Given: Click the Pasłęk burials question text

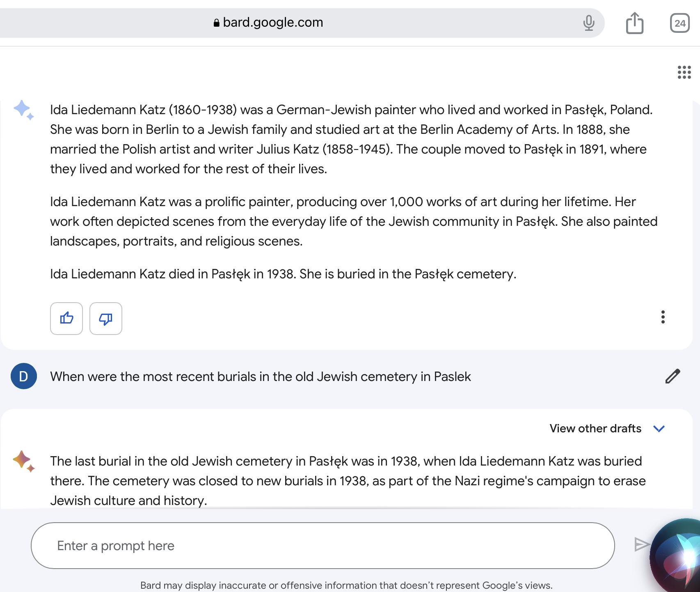Looking at the screenshot, I should pos(261,376).
